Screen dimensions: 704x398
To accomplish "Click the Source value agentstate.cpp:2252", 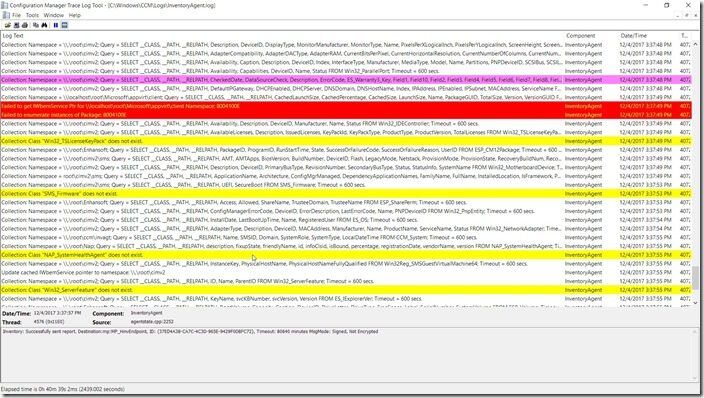I will pos(152,322).
